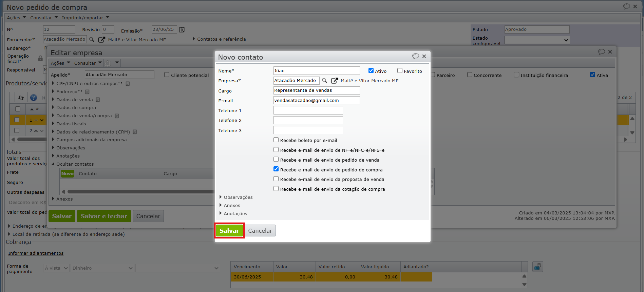Click the Telefone 1 input field
Screen dimensions: 644x292
[308, 110]
